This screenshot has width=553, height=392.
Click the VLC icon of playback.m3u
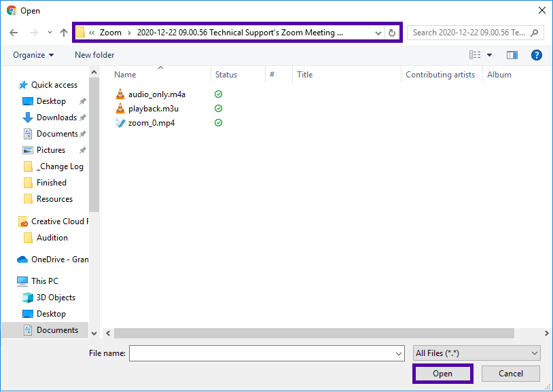tap(120, 108)
